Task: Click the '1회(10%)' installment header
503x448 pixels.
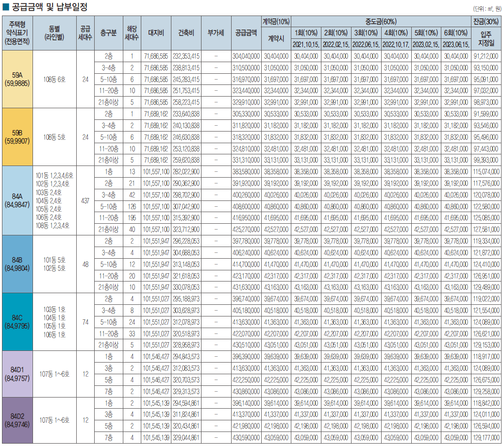Action: tap(306, 33)
